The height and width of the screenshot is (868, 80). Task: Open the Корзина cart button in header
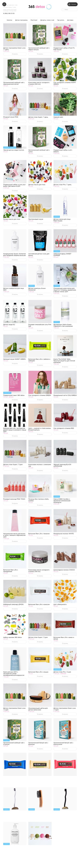tap(72, 4)
